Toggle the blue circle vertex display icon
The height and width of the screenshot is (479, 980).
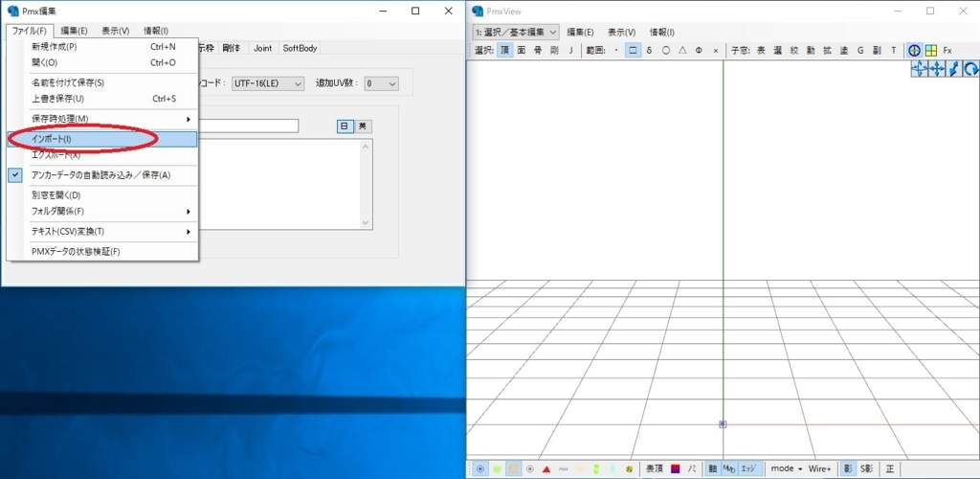[480, 468]
